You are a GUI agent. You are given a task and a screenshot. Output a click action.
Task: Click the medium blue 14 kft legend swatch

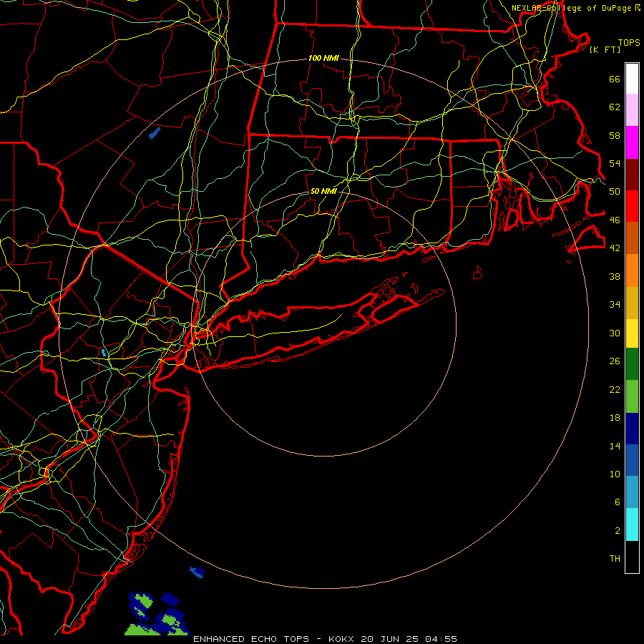pyautogui.click(x=632, y=460)
